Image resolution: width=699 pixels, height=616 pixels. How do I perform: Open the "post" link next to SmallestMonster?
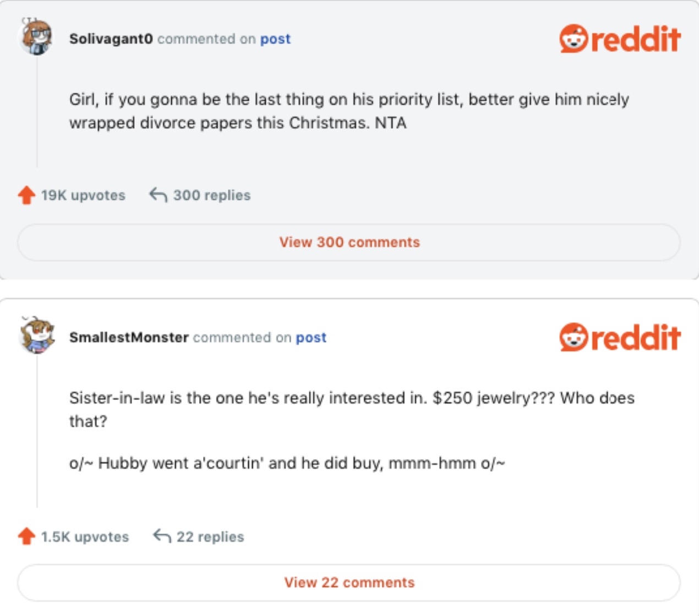(x=311, y=337)
